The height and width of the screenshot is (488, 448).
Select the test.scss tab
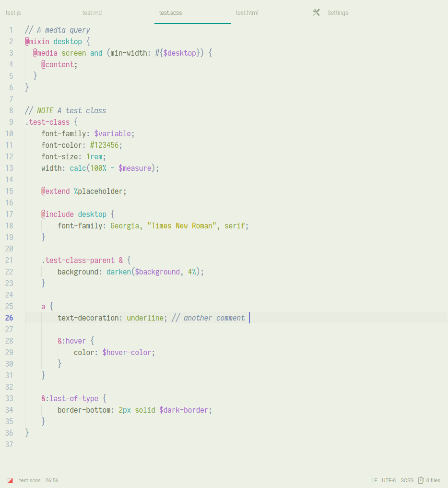coord(170,13)
